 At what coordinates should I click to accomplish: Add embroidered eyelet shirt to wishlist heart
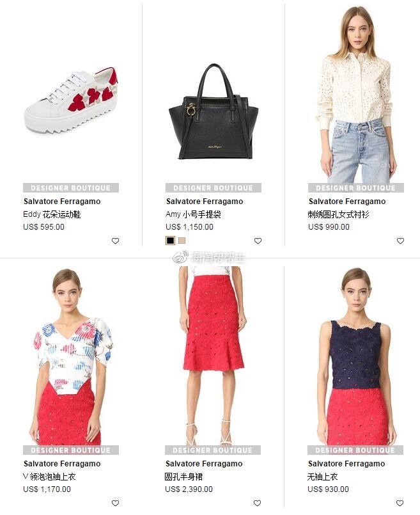[x=400, y=241]
